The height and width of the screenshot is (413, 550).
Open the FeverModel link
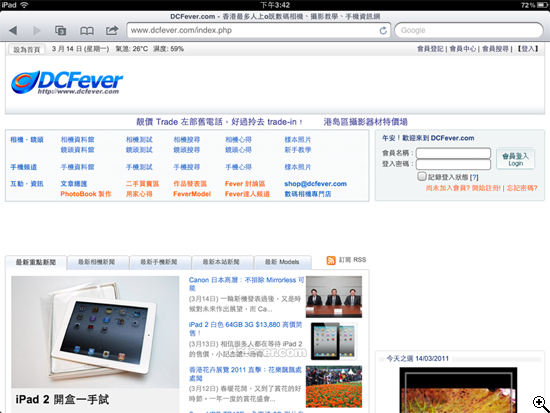click(192, 194)
